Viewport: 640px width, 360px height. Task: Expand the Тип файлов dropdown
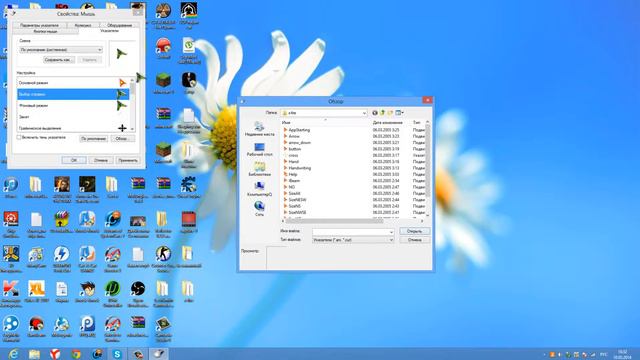(x=391, y=240)
